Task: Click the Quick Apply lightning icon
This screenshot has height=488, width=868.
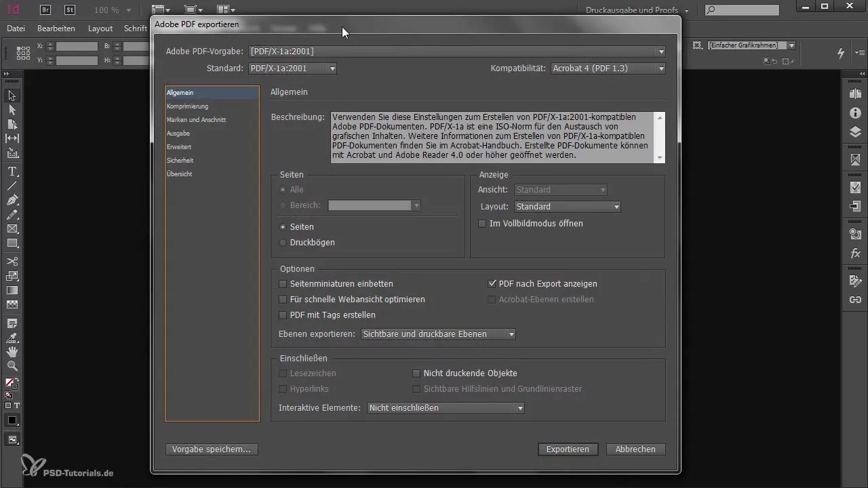Action: (x=841, y=53)
